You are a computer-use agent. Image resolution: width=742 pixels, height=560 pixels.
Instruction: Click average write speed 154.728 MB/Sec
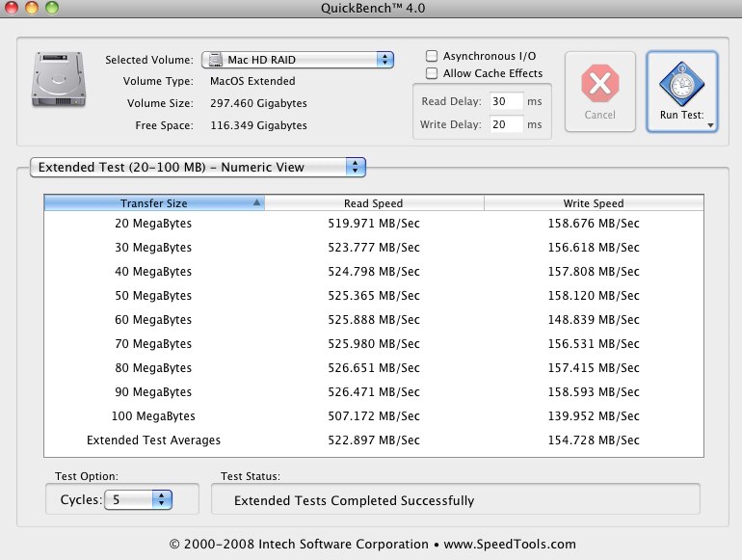(594, 440)
